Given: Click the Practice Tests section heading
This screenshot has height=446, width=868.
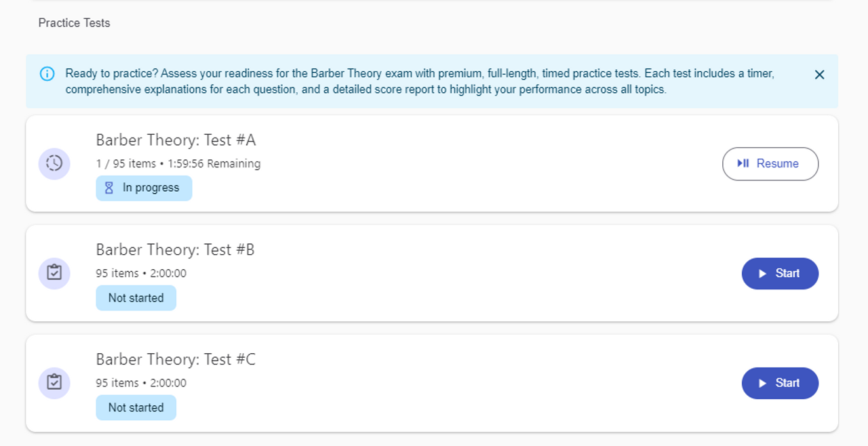Looking at the screenshot, I should pos(74,23).
